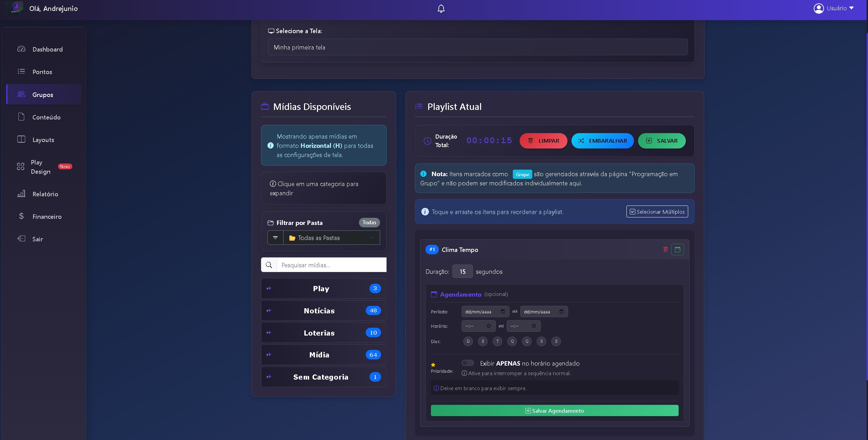The width and height of the screenshot is (868, 440).
Task: Toggle the Sunday (D) day selector
Action: 468,341
